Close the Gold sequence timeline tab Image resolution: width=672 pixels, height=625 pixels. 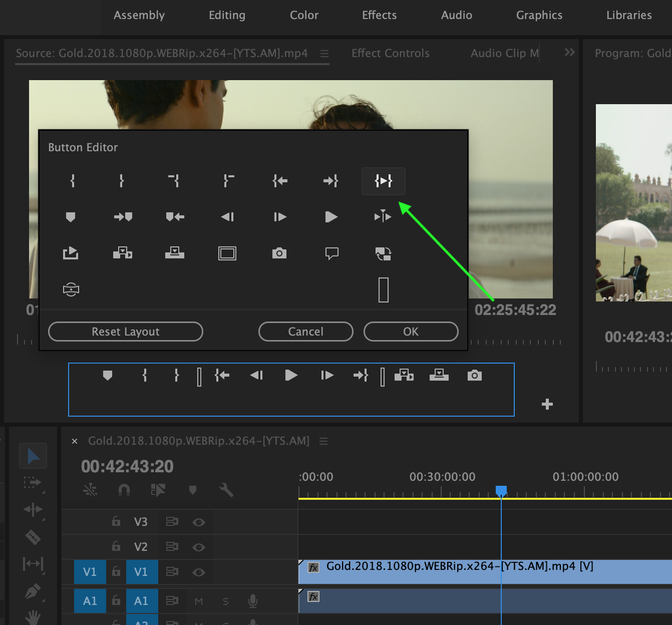[x=75, y=441]
